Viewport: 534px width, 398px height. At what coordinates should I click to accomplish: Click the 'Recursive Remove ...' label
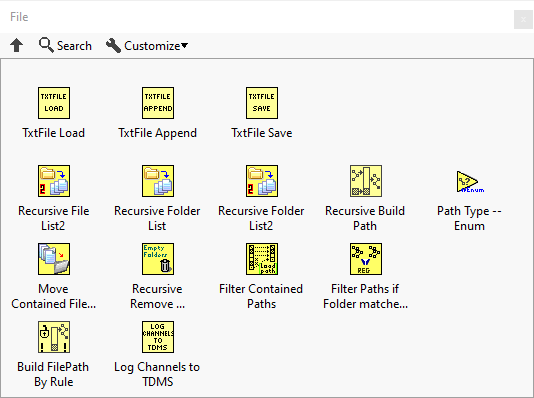(x=157, y=296)
